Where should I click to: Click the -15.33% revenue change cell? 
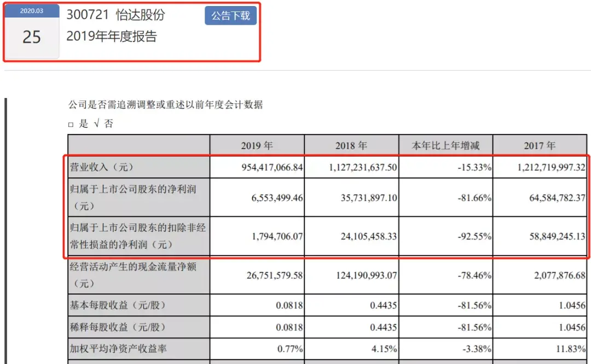click(x=445, y=167)
